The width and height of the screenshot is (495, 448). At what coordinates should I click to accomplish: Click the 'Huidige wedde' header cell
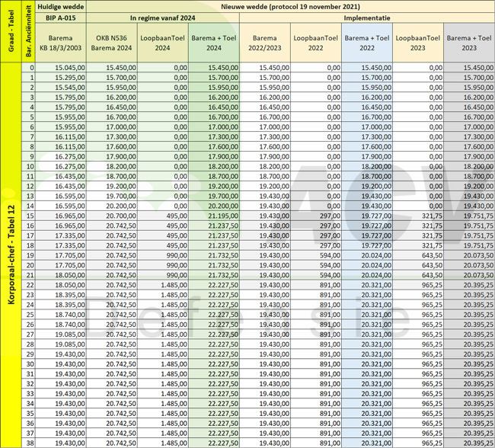61,7
